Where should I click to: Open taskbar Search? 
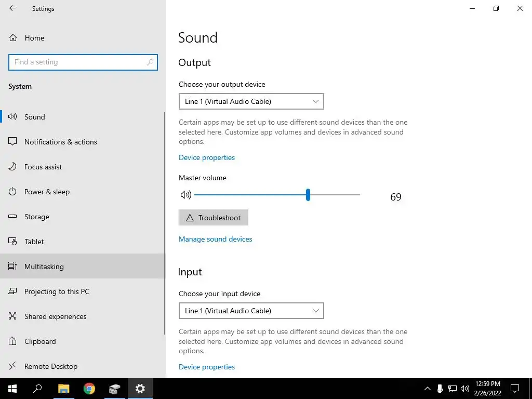(37, 389)
